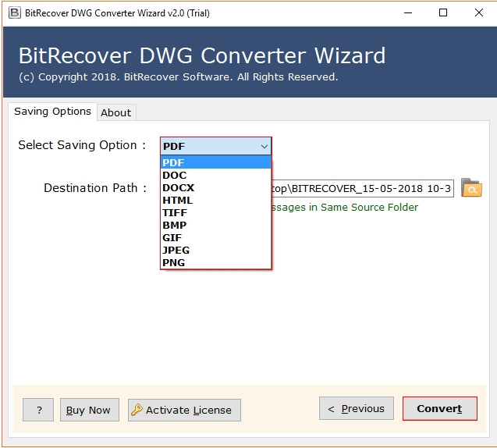Select PDF from the saving options list
This screenshot has height=448, width=497.
coord(216,162)
